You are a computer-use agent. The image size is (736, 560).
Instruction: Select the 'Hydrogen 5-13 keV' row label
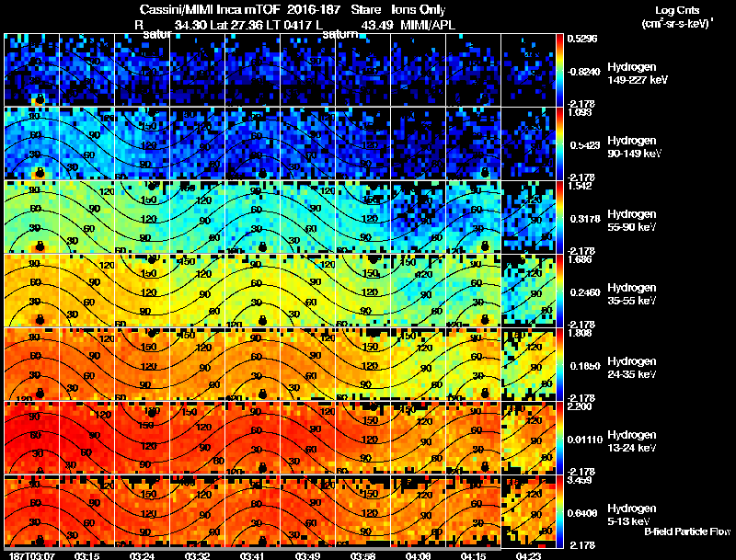tap(632, 515)
